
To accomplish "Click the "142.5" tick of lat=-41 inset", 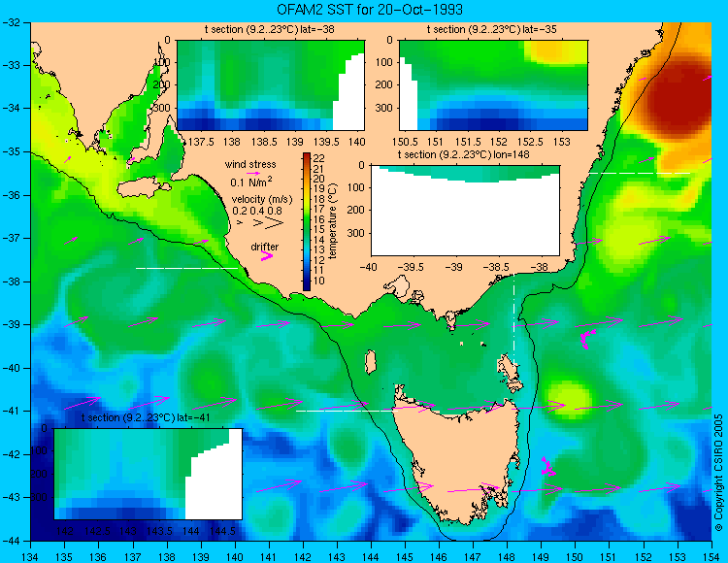I will [97, 531].
